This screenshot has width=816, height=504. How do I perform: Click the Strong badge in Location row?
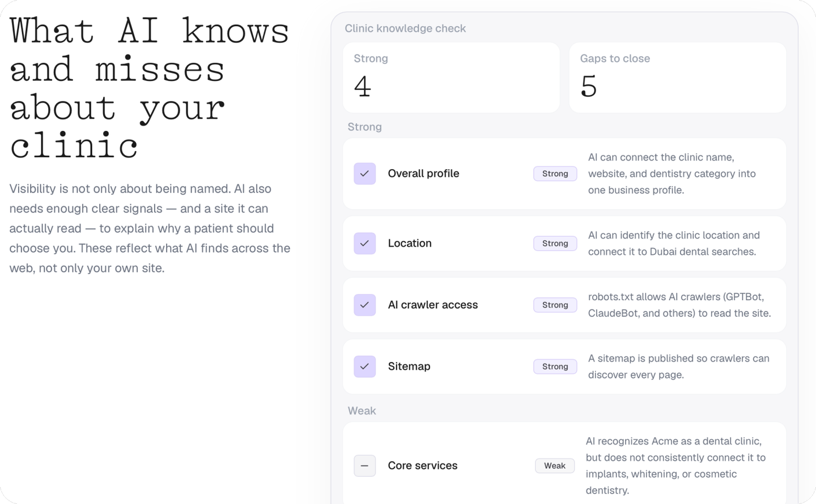(555, 244)
